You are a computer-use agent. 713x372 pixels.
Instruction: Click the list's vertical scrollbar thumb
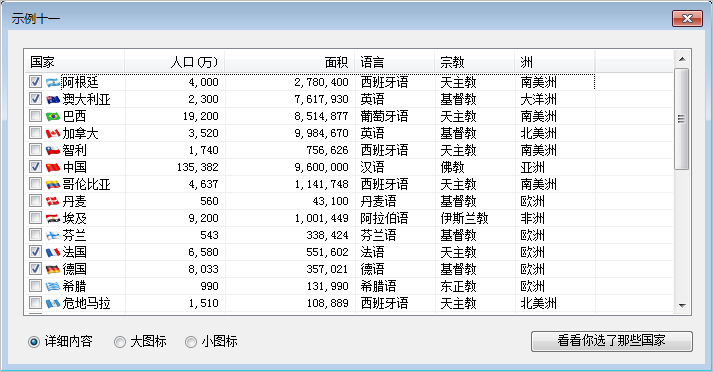point(681,119)
